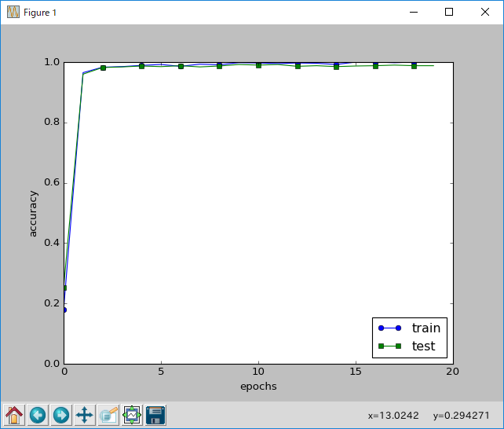Minimize the Figure 1 window
Image resolution: width=504 pixels, height=429 pixels.
coord(414,13)
